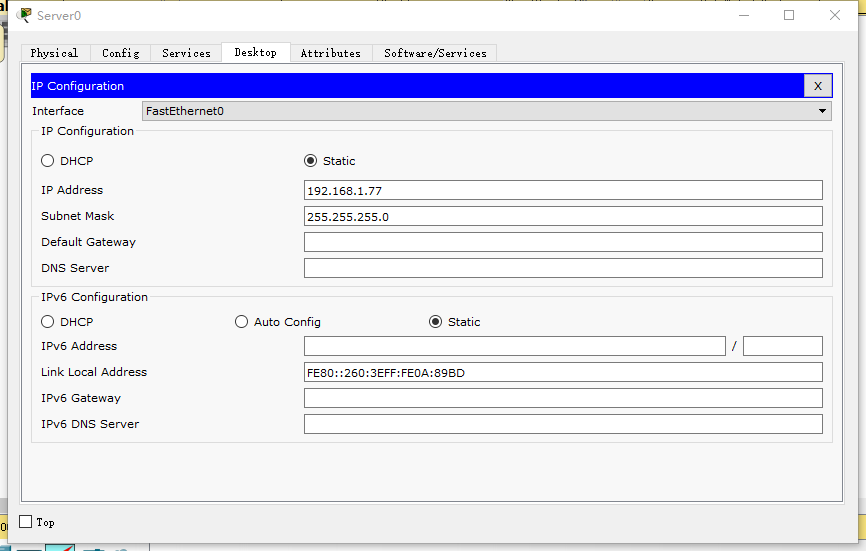This screenshot has height=551, width=866.
Task: Click the IP Address field 192.168.1.77
Action: point(563,190)
